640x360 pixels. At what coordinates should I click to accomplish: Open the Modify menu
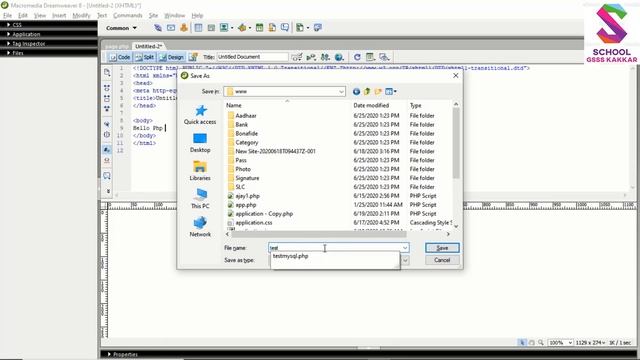click(x=81, y=16)
